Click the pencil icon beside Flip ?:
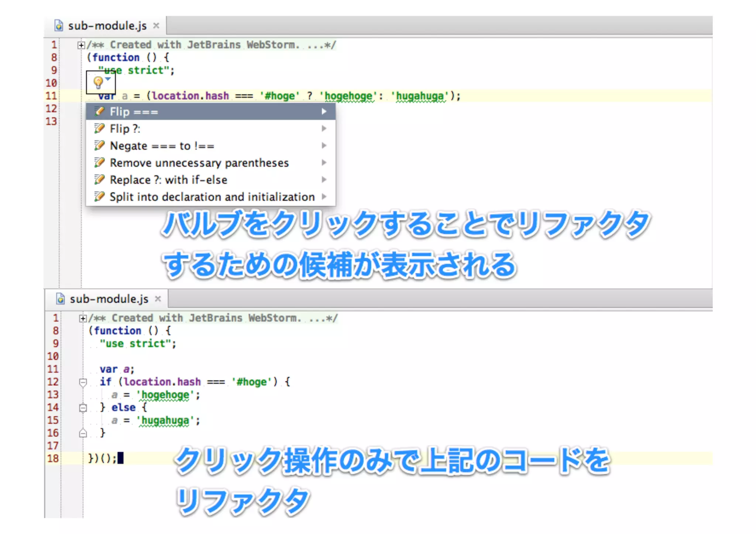Screen dimensions: 756x534 [99, 128]
